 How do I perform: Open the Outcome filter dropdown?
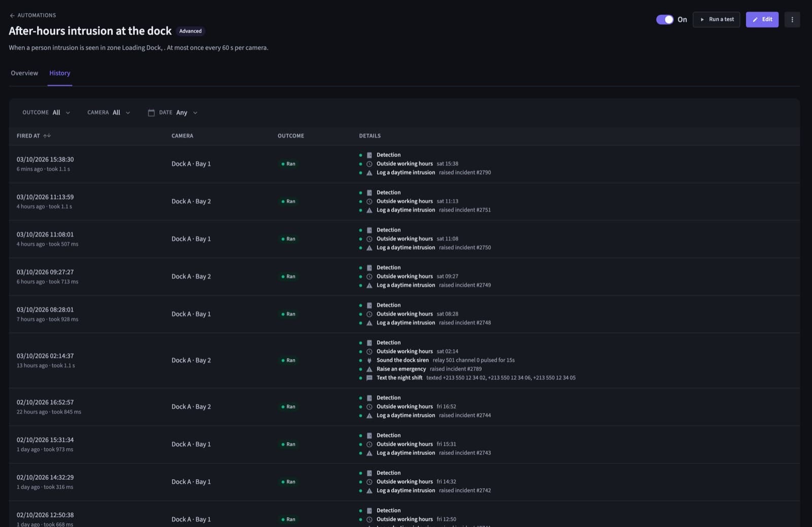tap(46, 113)
